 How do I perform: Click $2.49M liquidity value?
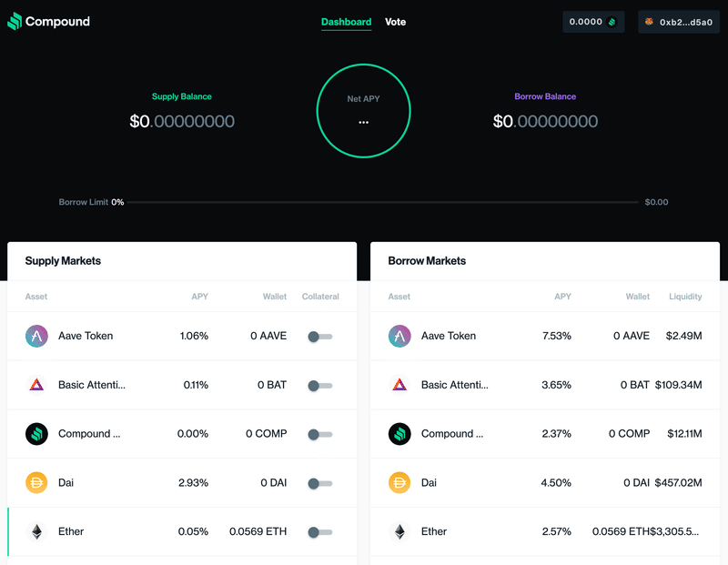[684, 336]
